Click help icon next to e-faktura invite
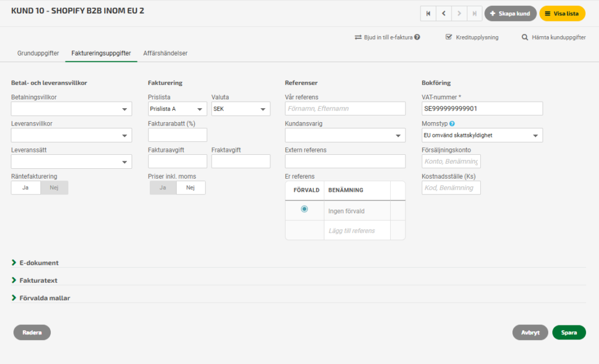Viewport: 599px width, 364px height. [417, 37]
